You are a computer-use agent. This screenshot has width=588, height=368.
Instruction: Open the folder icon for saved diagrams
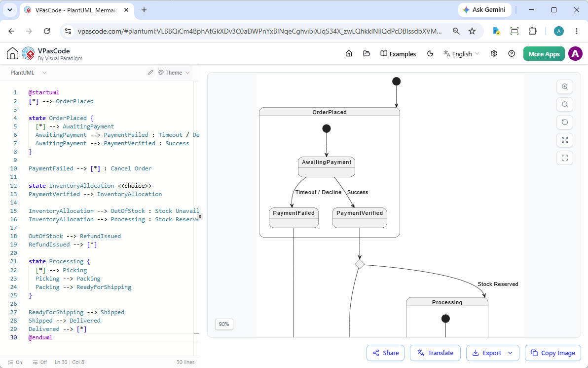(x=367, y=54)
